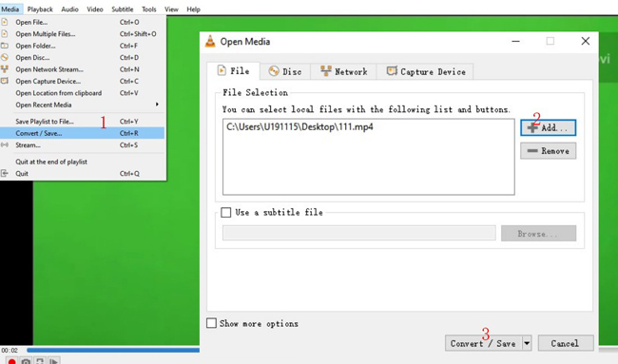Close the Open Media dialog
Viewport: 618px width, 364px height.
[586, 41]
